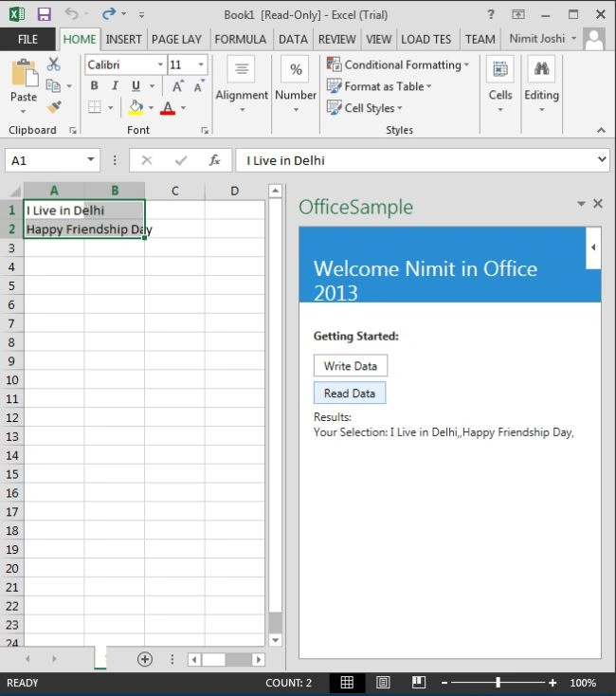Image resolution: width=616 pixels, height=696 pixels.
Task: Open the Borders dropdown arrow
Action: [x=111, y=107]
